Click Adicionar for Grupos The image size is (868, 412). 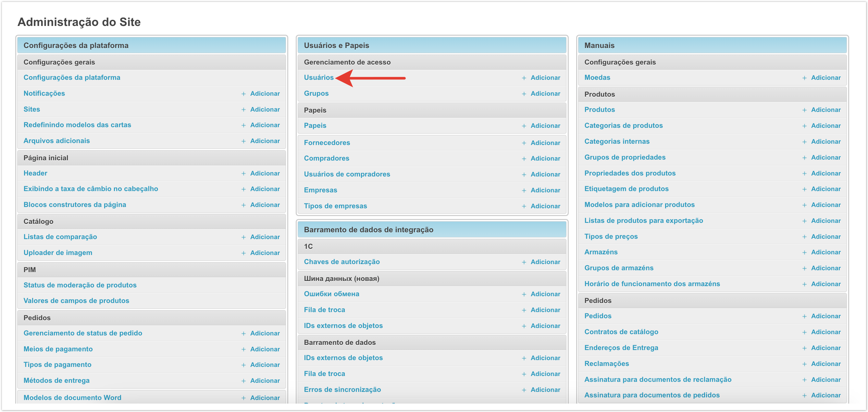click(545, 94)
